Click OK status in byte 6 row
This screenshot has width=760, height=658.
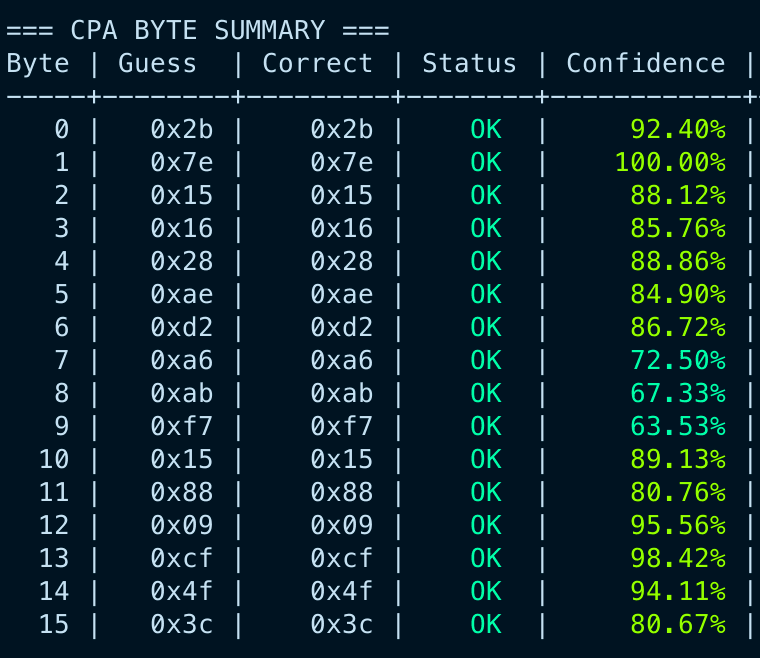pos(486,327)
